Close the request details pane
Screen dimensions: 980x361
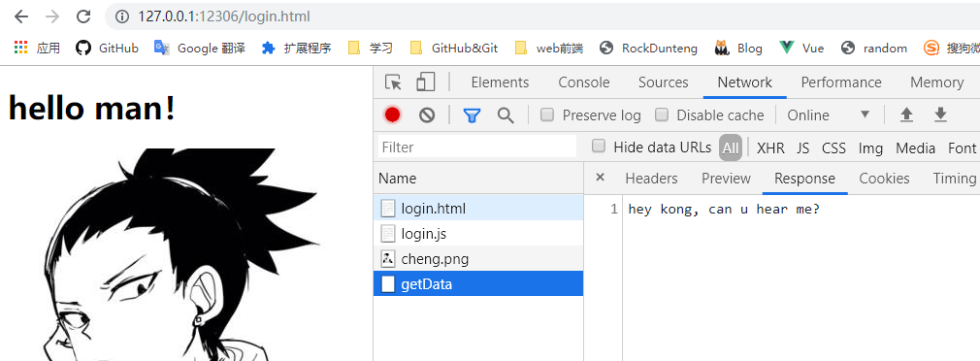point(600,178)
